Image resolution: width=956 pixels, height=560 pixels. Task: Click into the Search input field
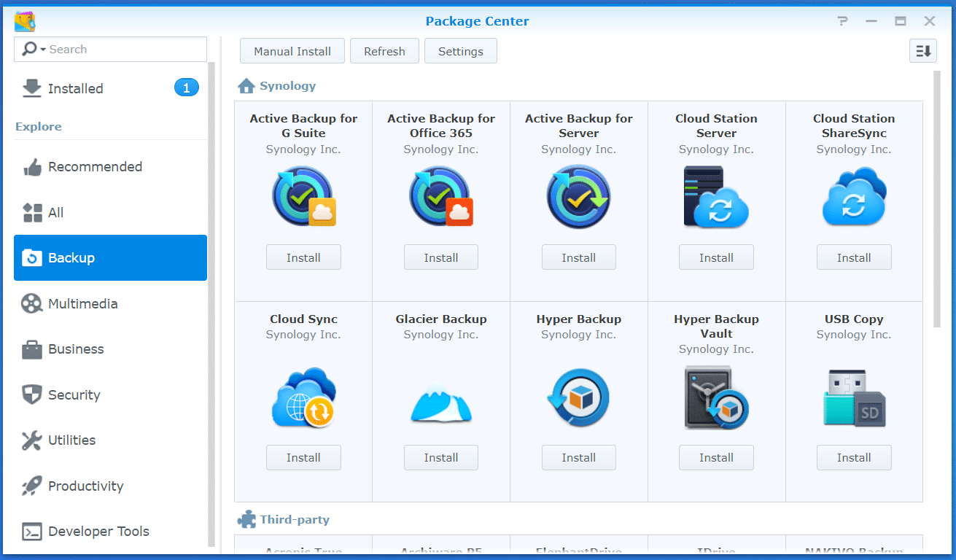point(124,50)
